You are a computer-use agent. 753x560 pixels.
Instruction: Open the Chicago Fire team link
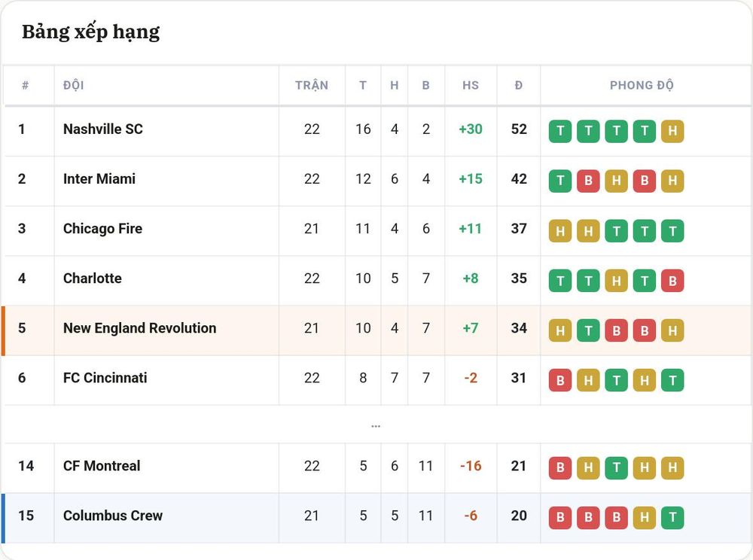pos(102,229)
